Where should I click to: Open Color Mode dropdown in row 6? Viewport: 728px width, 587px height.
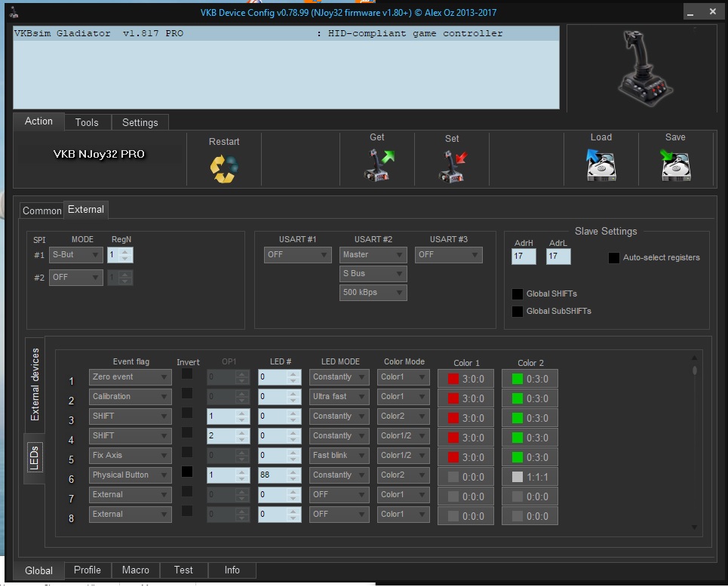pyautogui.click(x=403, y=475)
